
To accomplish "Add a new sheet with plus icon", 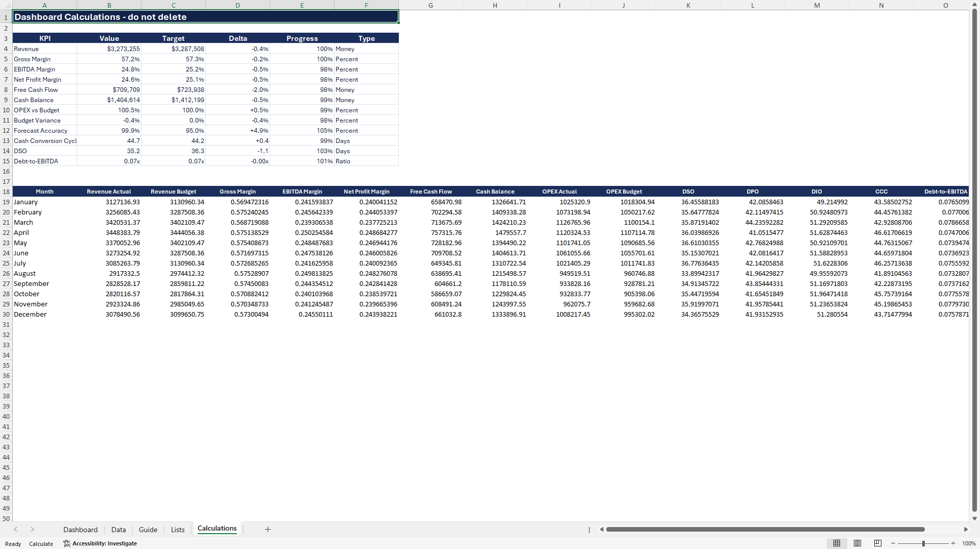I will 268,530.
